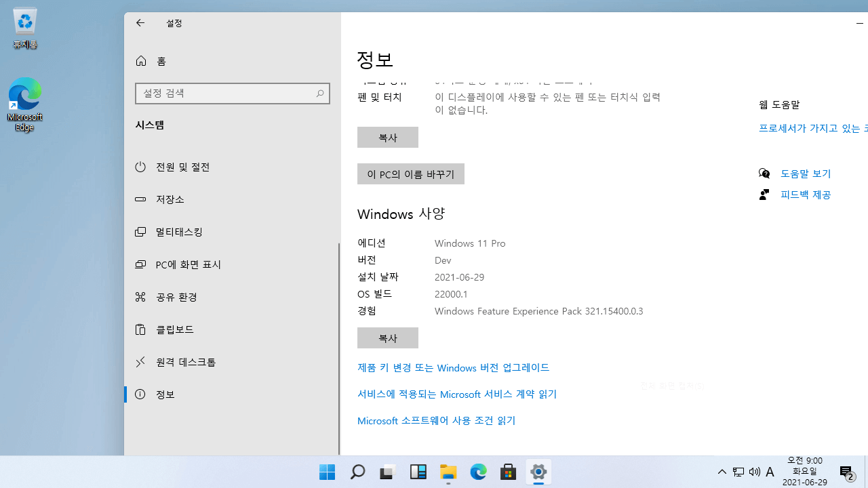Screen dimensions: 868x488
Task: Click the 설정 검색 search field
Action: click(232, 94)
